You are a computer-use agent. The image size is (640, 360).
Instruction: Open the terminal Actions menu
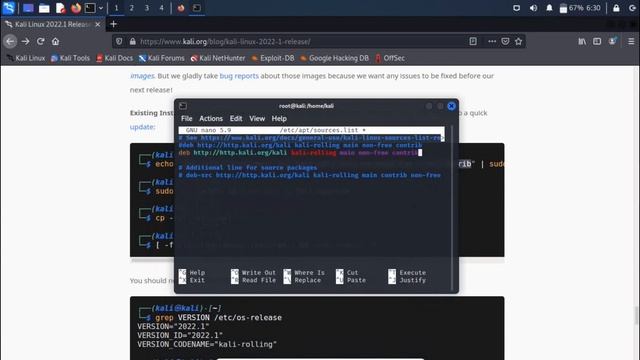pyautogui.click(x=211, y=118)
